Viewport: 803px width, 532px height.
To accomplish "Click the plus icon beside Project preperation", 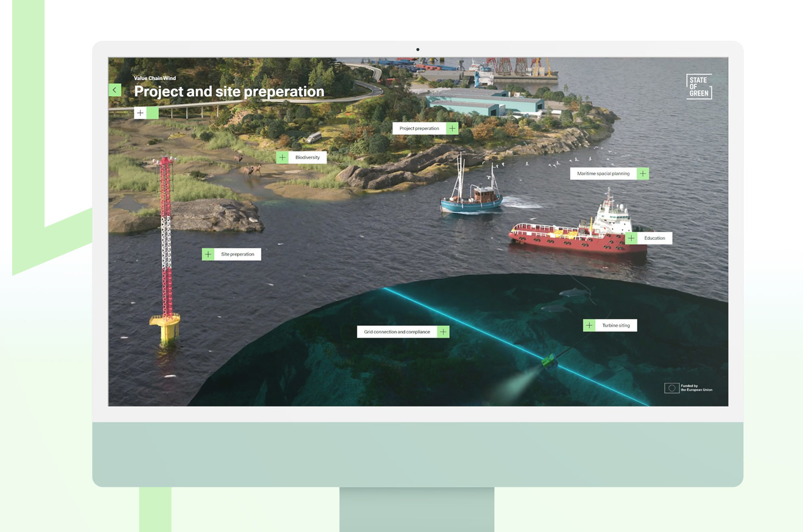I will [x=453, y=128].
